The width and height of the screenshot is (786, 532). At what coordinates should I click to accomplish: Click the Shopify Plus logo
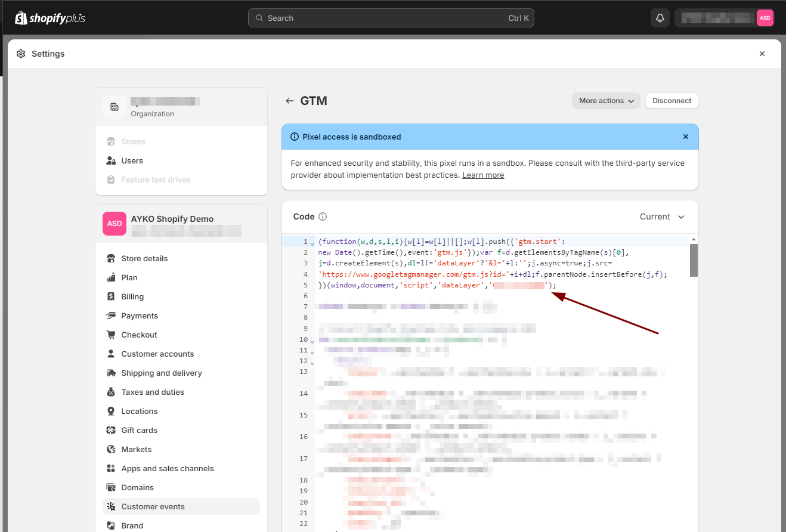click(x=50, y=18)
